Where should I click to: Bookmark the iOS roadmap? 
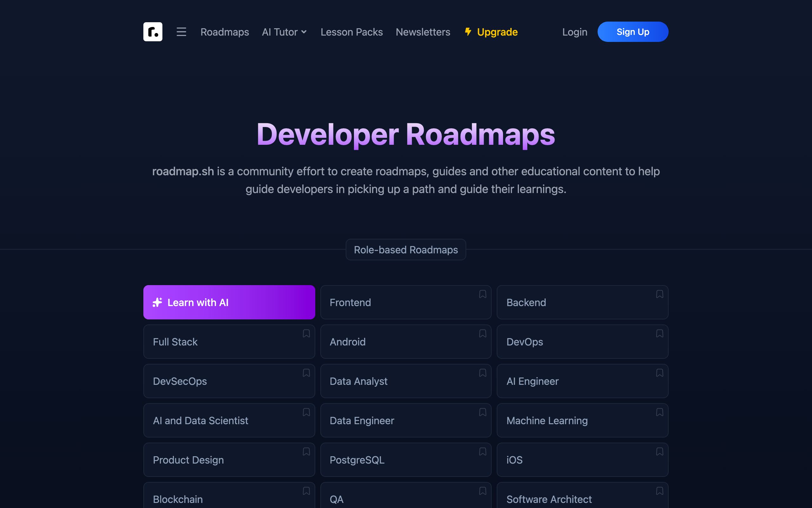click(x=659, y=451)
